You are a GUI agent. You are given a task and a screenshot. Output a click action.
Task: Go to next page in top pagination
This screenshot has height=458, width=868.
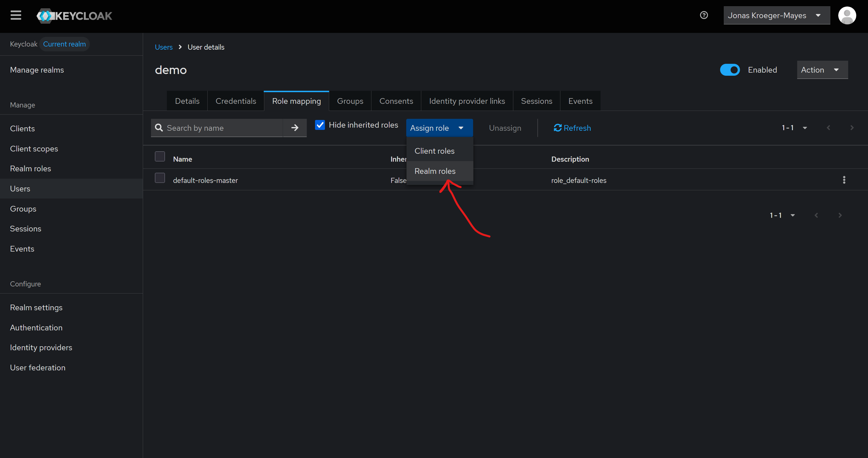coord(852,128)
